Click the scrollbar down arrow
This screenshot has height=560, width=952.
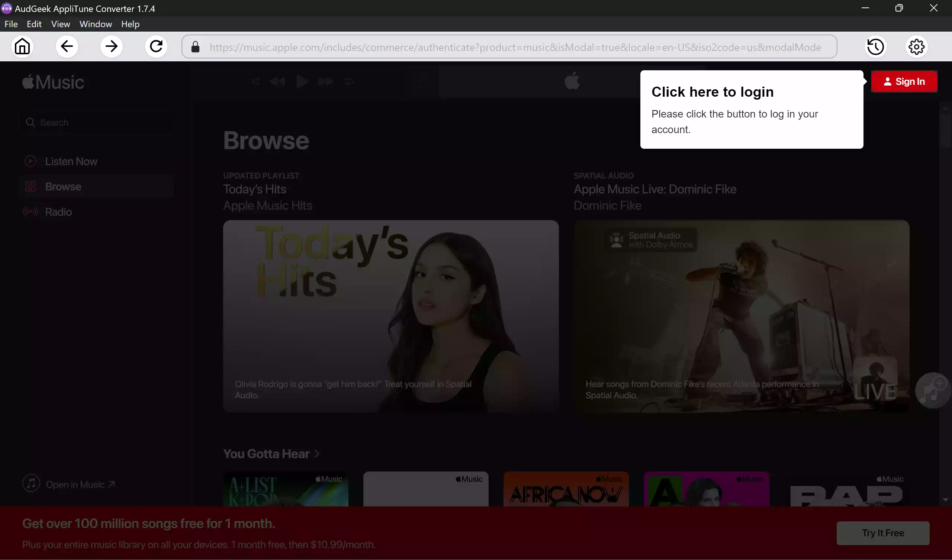[x=946, y=499]
